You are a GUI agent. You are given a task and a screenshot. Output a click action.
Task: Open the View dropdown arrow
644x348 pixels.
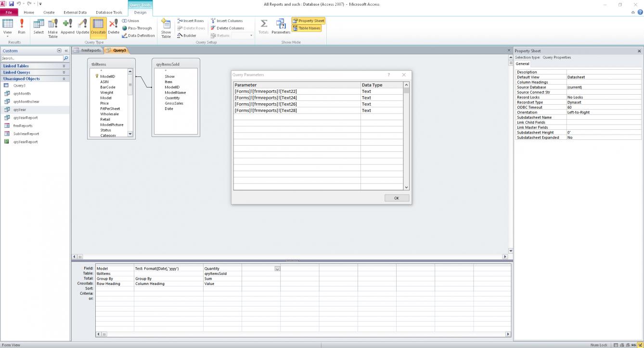pos(8,37)
